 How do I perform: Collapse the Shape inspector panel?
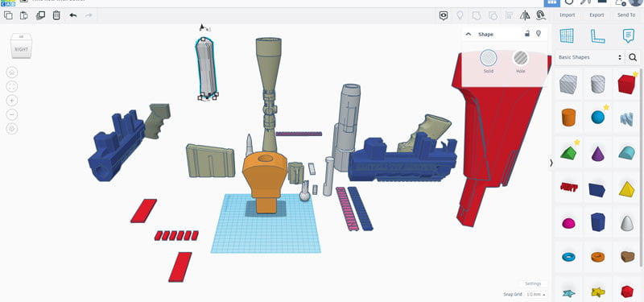tap(469, 35)
